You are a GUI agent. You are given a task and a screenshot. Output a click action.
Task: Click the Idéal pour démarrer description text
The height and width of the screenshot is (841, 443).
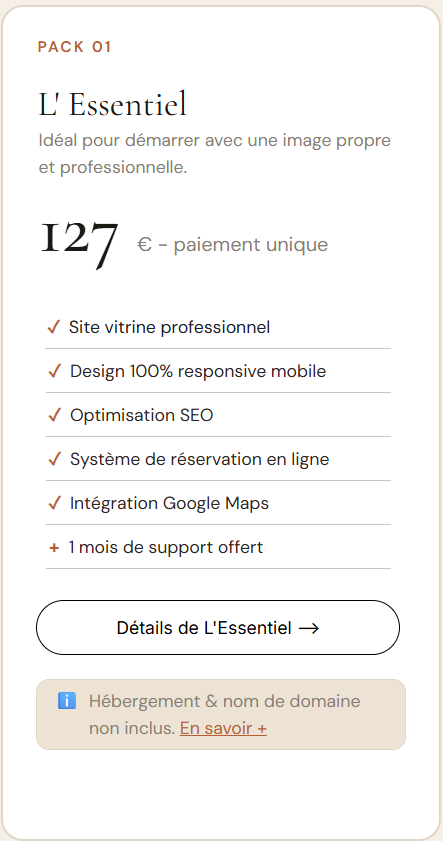pyautogui.click(x=215, y=154)
